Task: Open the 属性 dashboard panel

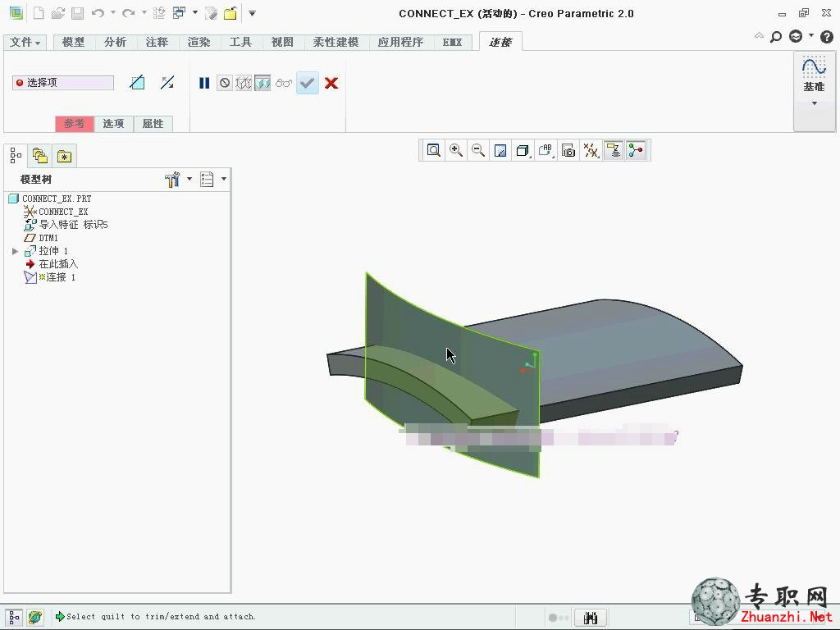Action: coord(153,124)
